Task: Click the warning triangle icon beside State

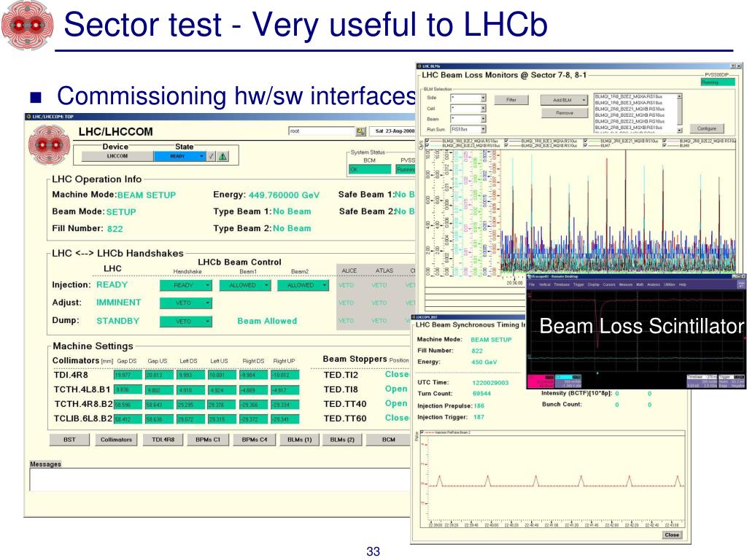Action: tap(222, 156)
